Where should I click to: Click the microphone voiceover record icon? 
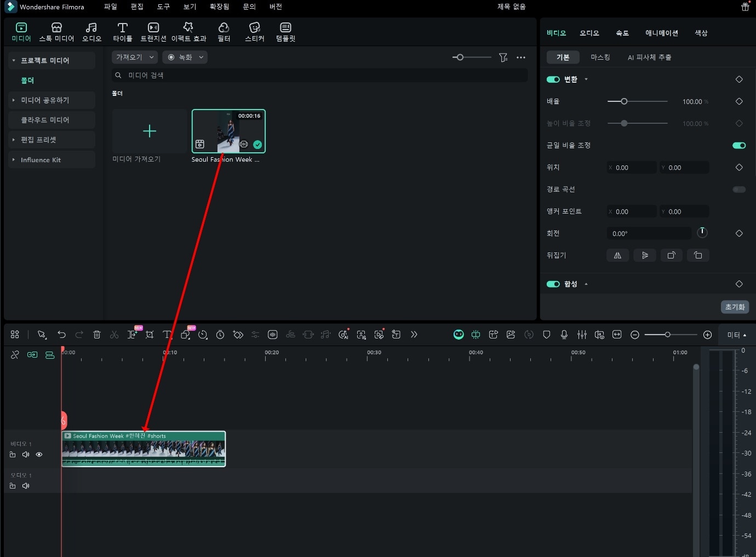(x=564, y=335)
